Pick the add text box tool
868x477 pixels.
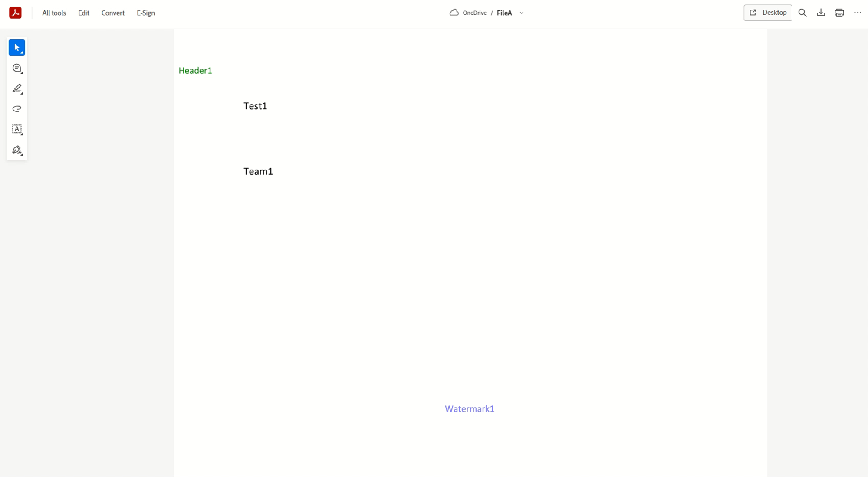(x=17, y=129)
